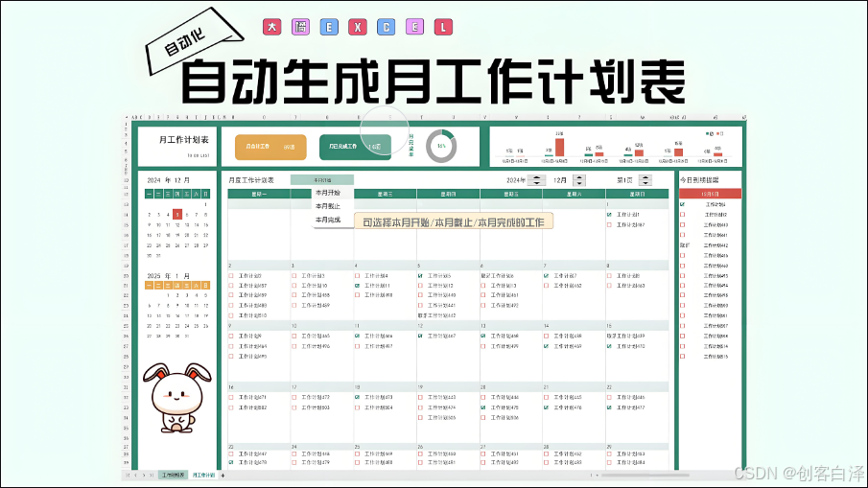This screenshot has height=488, width=868.
Task: Click the 星期日 column header
Action: [637, 194]
